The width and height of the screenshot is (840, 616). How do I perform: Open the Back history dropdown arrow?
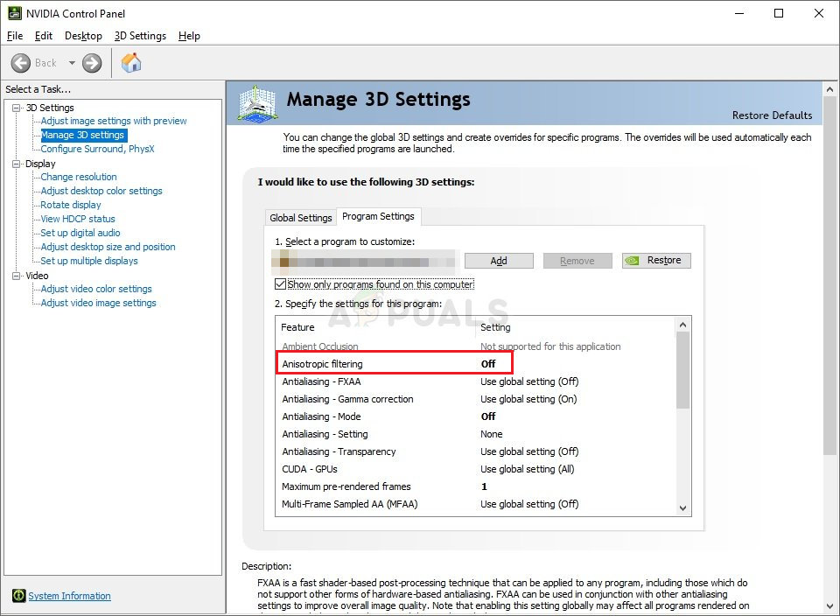click(72, 63)
